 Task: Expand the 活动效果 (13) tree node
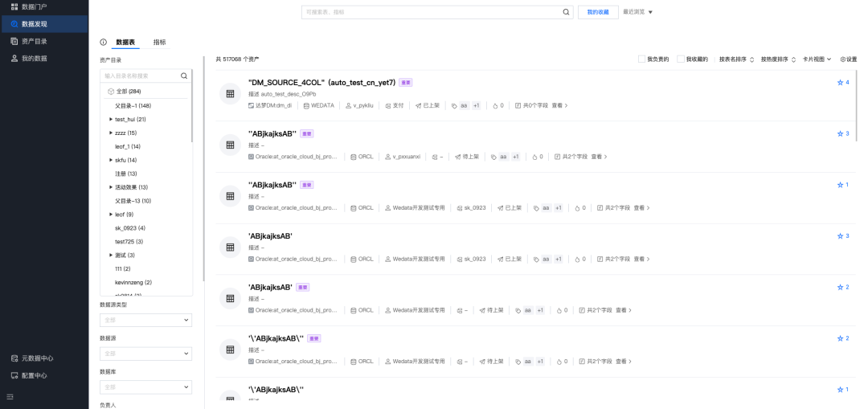[x=111, y=187]
